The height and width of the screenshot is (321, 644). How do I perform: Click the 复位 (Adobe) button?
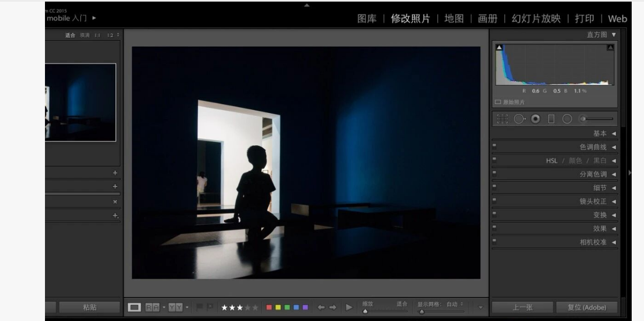point(587,308)
